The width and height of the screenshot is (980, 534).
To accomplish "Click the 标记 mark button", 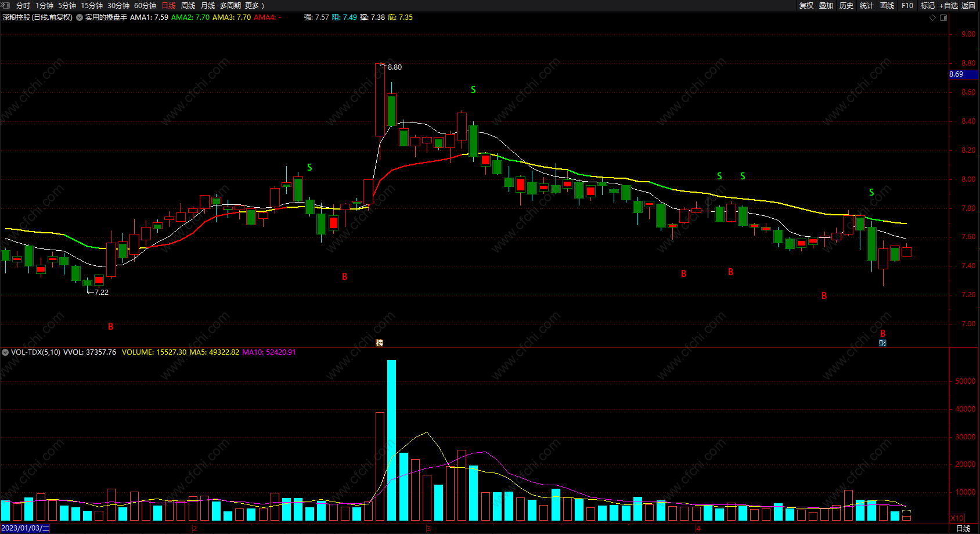I will [928, 5].
